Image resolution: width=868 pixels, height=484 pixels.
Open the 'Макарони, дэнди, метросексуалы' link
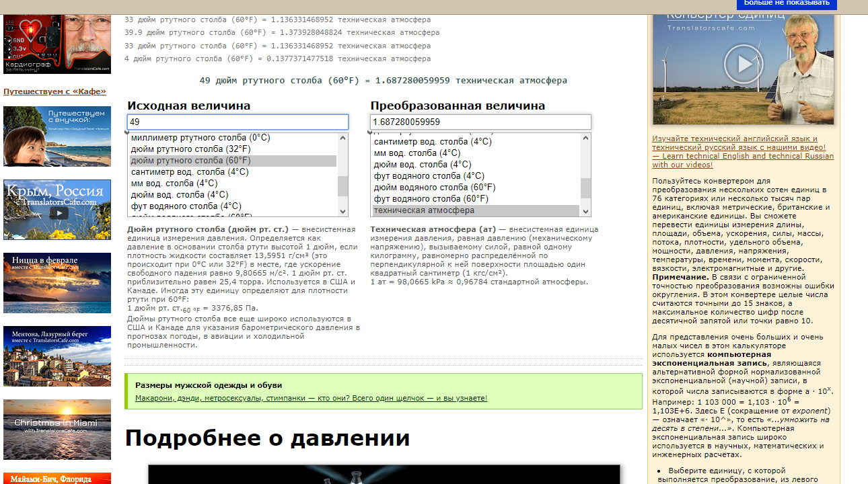pos(312,398)
